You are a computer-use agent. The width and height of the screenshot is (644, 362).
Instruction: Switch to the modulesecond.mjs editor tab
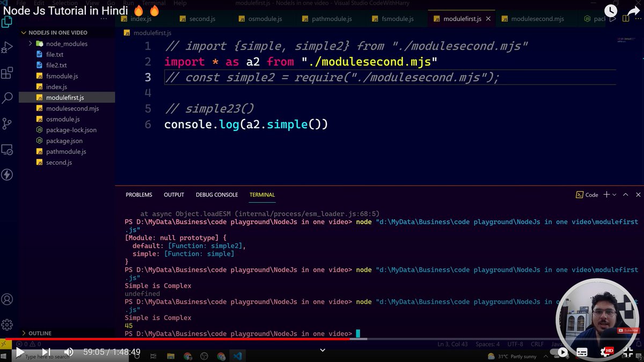537,19
